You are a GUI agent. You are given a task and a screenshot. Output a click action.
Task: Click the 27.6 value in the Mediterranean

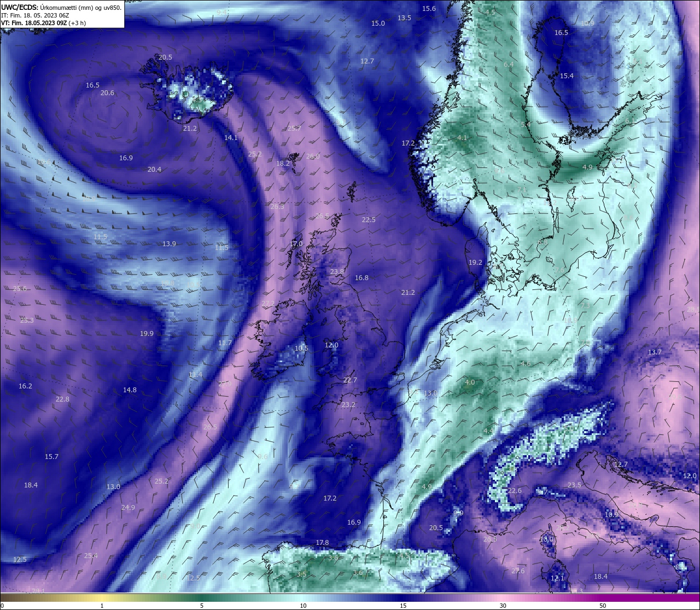(518, 571)
